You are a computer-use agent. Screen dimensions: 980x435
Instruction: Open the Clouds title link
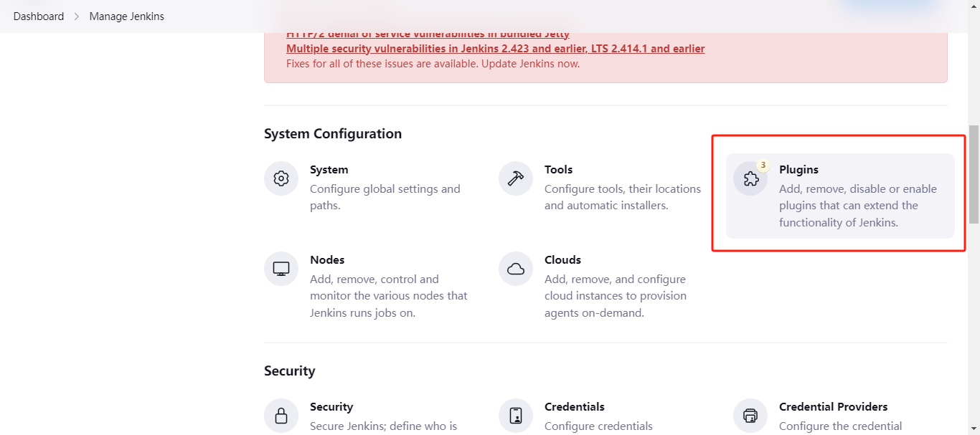(562, 260)
